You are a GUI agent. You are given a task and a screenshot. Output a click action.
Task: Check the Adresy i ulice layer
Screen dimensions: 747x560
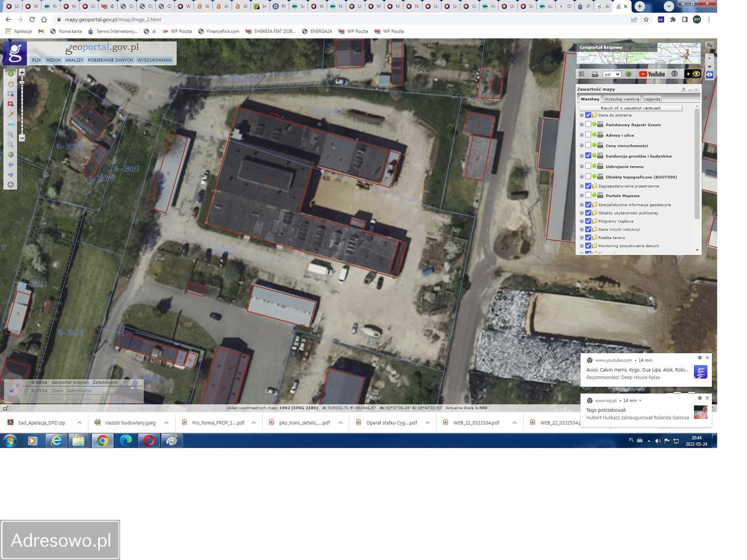(588, 135)
